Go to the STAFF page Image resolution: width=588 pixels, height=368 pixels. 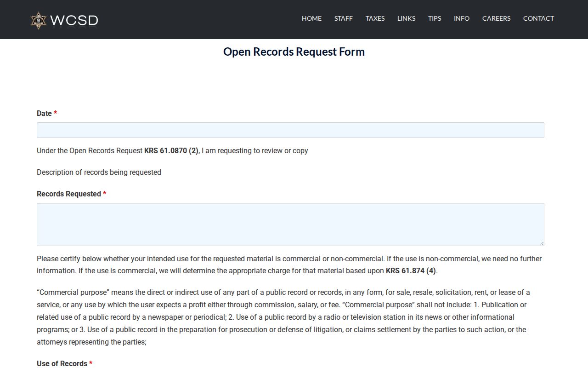tap(344, 18)
